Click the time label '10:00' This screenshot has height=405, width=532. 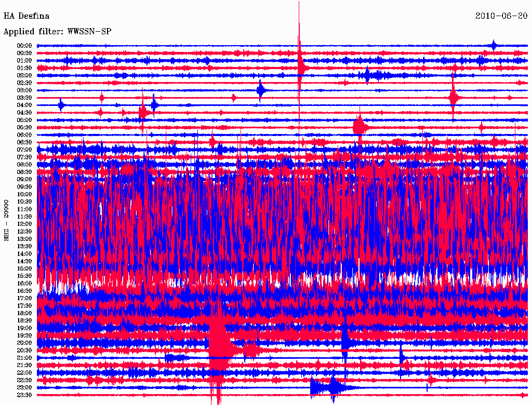point(24,194)
